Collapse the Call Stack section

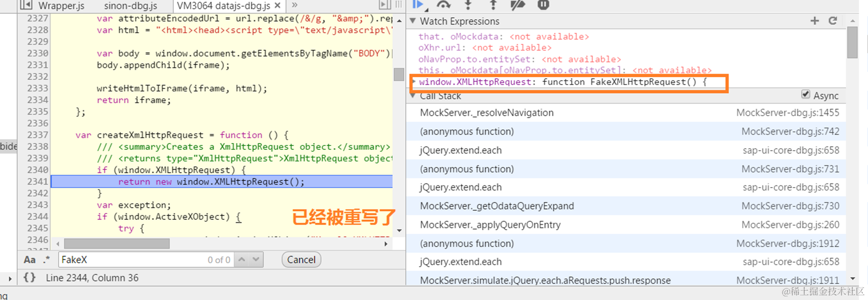tap(413, 95)
